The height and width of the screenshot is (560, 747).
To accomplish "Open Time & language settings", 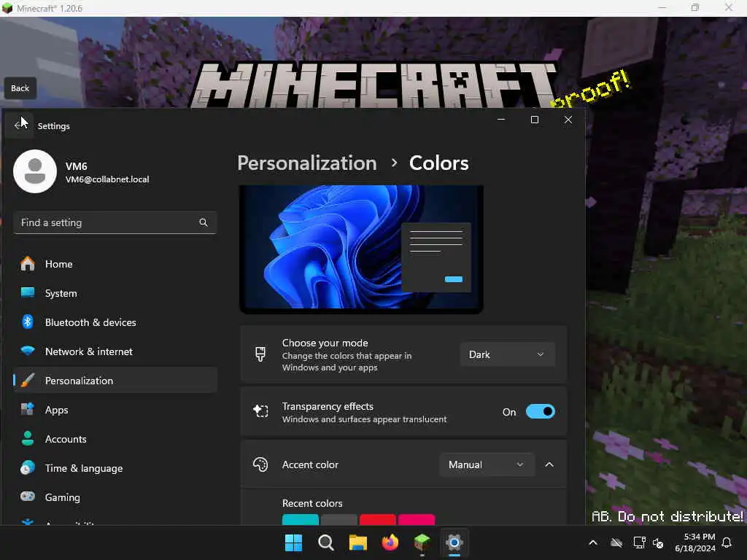I will click(x=115, y=468).
